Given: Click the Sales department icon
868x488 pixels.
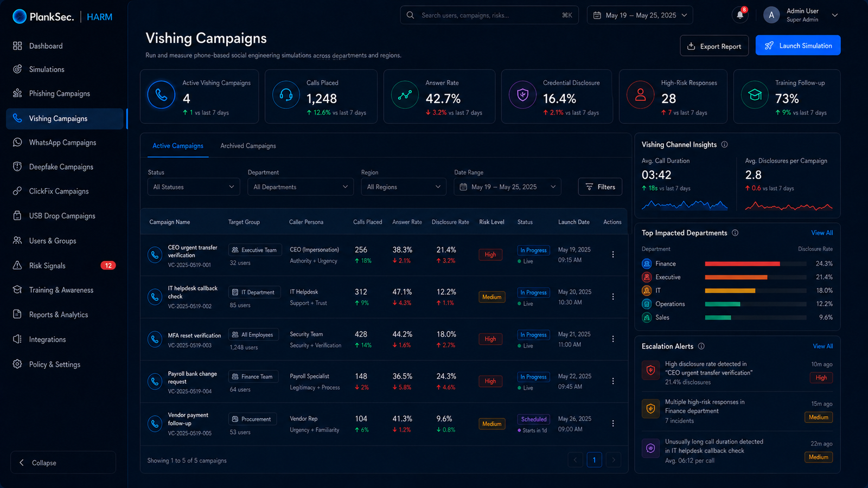Looking at the screenshot, I should pyautogui.click(x=647, y=318).
